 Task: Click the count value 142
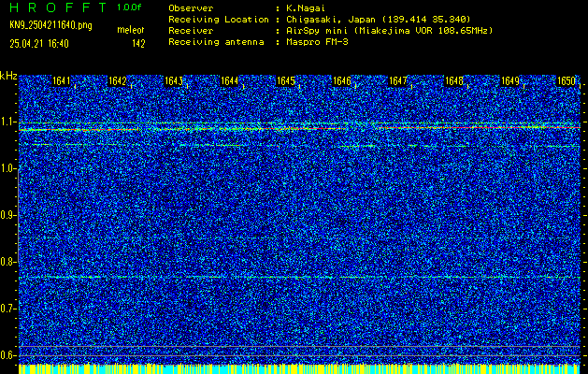click(x=138, y=44)
